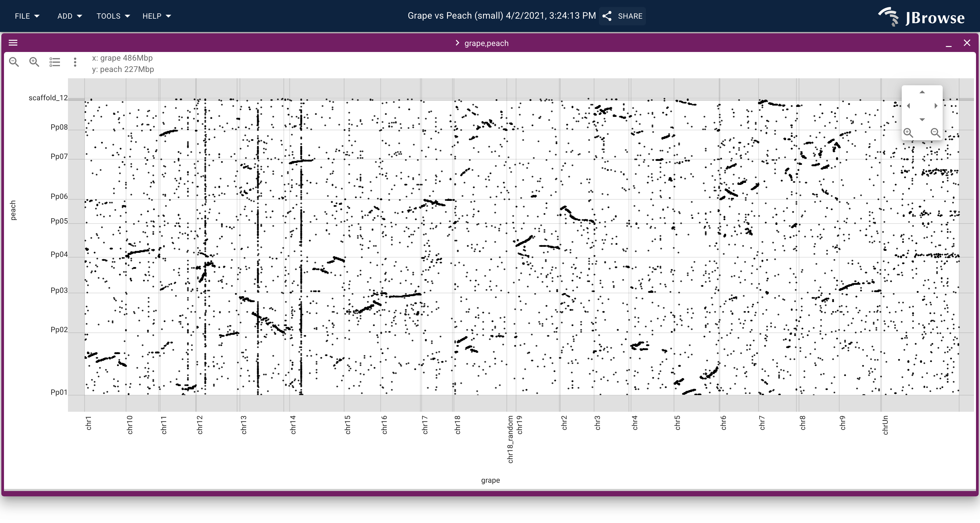Expand the chevron beside grape,peach title
Viewport: 980px width, 523px height.
(x=457, y=43)
